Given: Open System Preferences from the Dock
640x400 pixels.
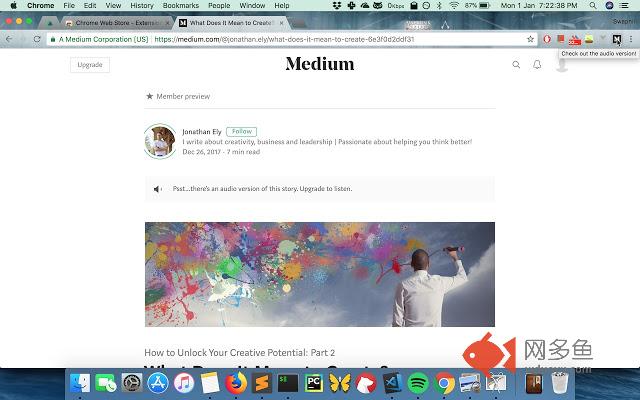Looking at the screenshot, I should (132, 383).
